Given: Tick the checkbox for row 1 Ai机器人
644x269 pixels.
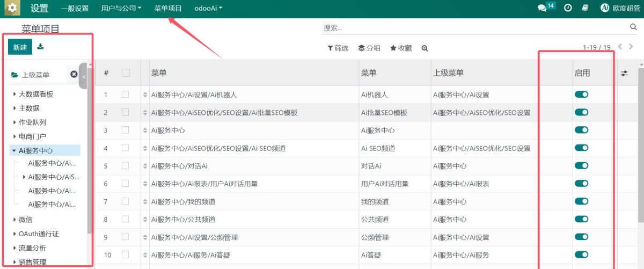Looking at the screenshot, I should tap(126, 94).
